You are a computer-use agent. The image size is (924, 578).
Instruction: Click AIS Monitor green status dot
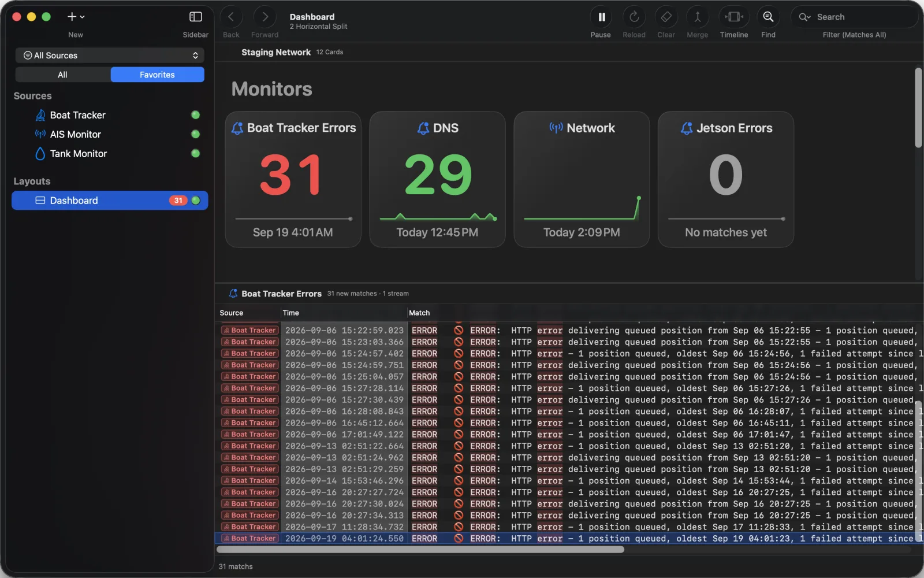[195, 134]
